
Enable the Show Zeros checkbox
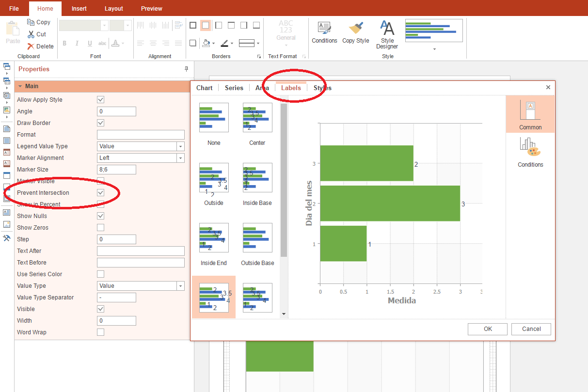pos(101,228)
